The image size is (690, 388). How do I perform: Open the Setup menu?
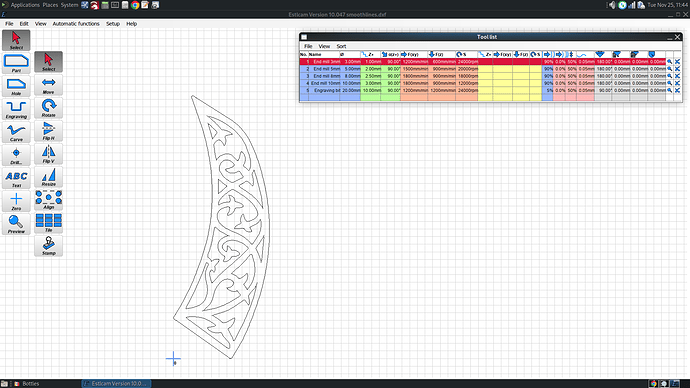(113, 24)
